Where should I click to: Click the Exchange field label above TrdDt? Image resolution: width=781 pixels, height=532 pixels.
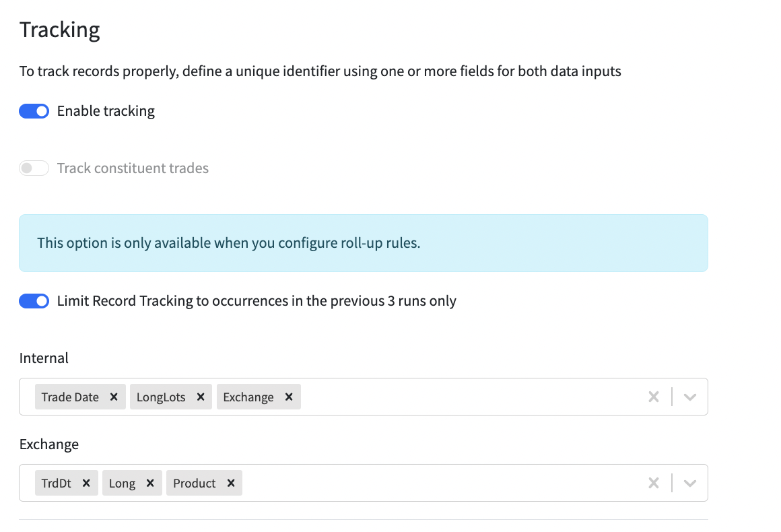pos(48,444)
